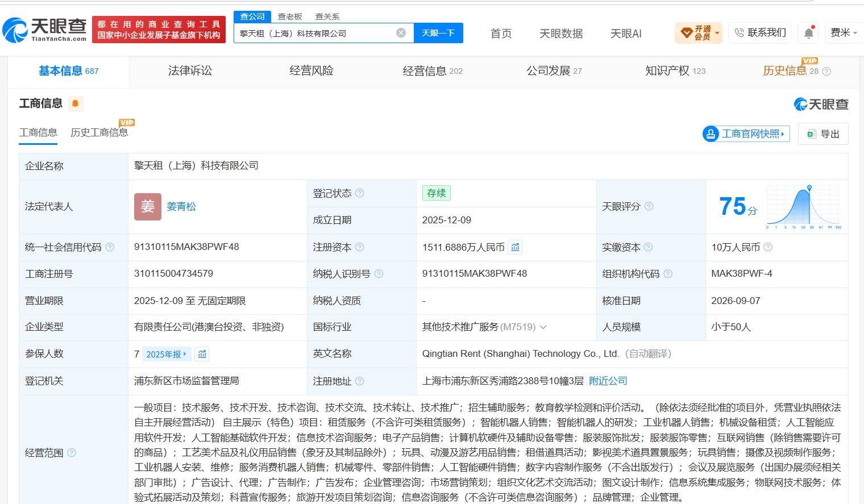Click 联系我们 button

coord(761,33)
